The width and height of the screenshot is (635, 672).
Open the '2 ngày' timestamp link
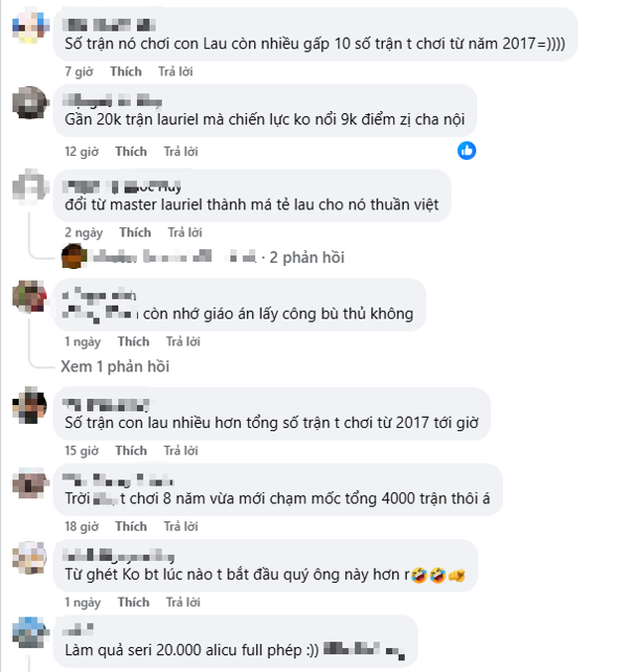click(x=81, y=232)
